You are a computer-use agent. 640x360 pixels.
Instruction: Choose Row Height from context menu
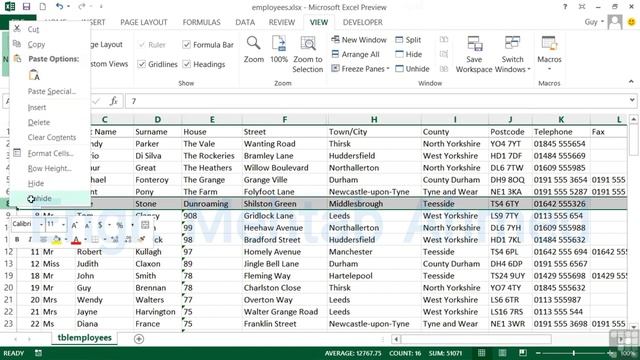tap(50, 168)
